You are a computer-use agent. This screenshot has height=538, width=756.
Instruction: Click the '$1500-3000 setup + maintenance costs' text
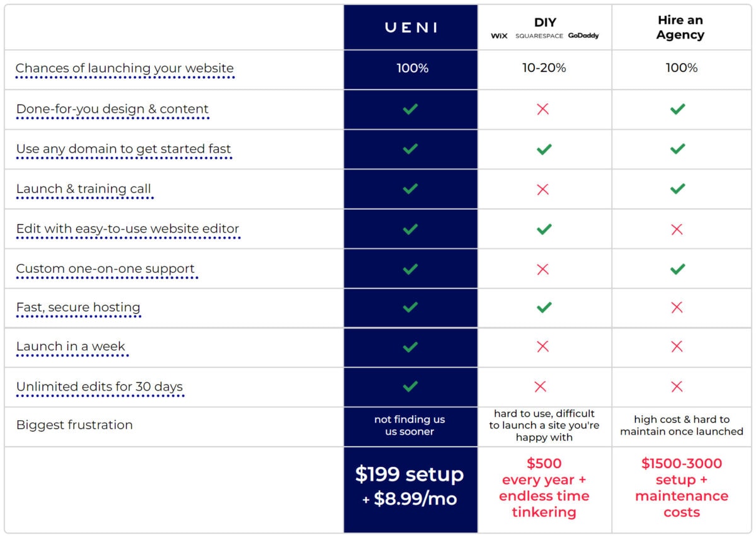click(682, 488)
